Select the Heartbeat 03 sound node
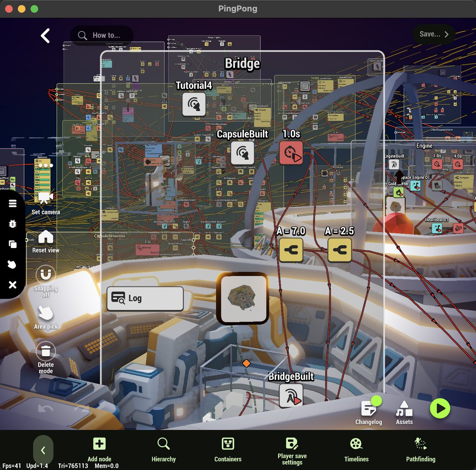 [437, 228]
